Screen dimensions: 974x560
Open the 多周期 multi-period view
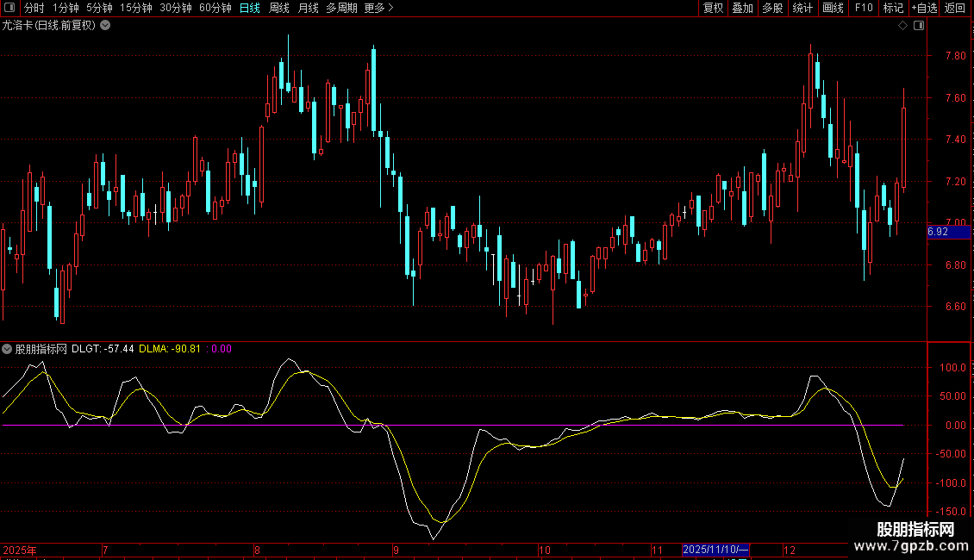pos(341,8)
